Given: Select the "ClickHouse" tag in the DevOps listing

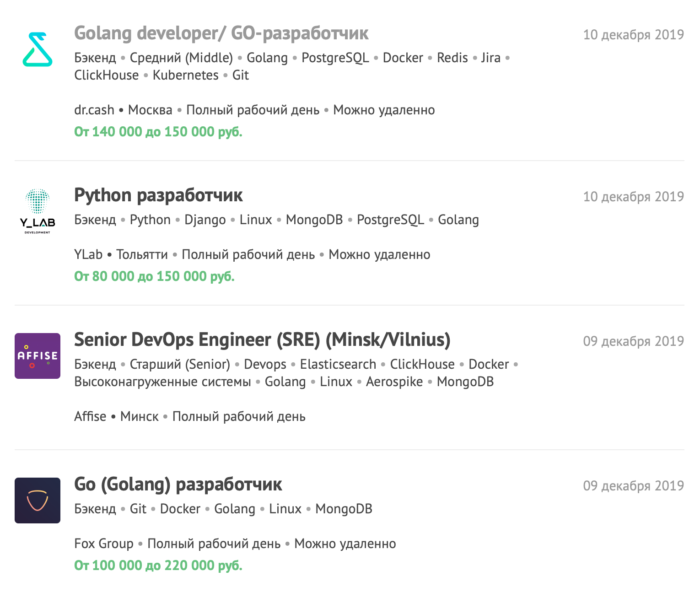Looking at the screenshot, I should (421, 364).
